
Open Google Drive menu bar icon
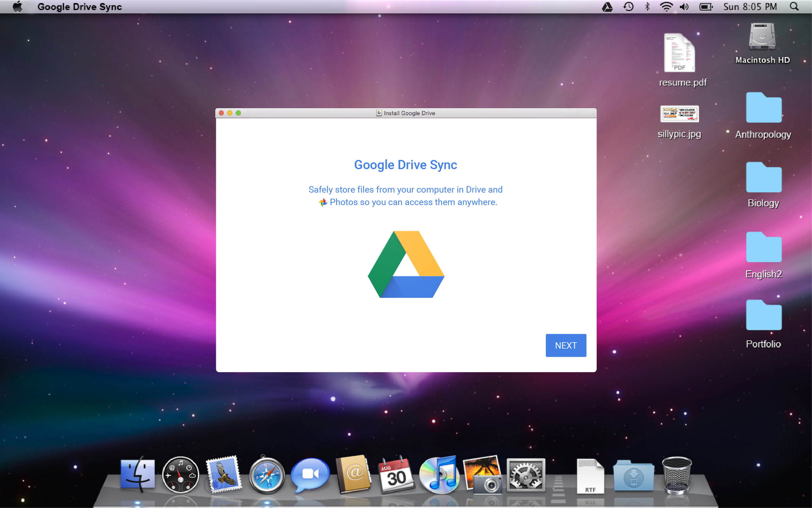[x=607, y=7]
